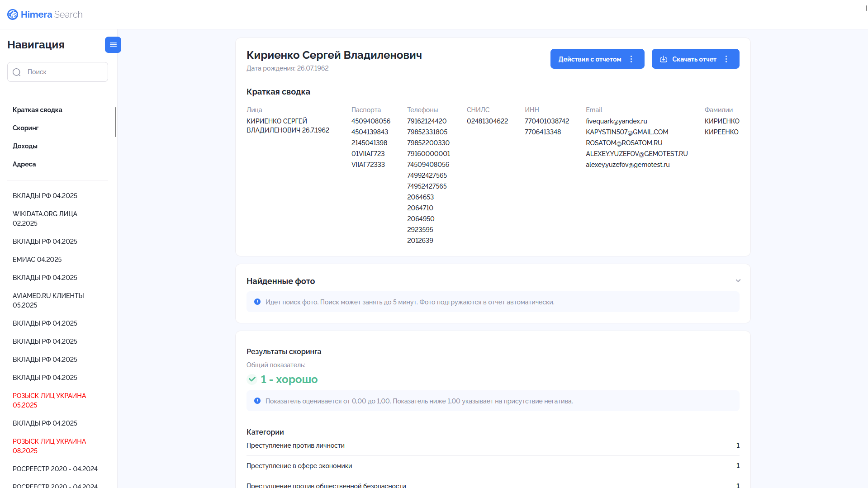Viewport: 868px width, 488px height.
Task: Select email ROSATOM@ROSATOM.RU
Action: tap(624, 143)
